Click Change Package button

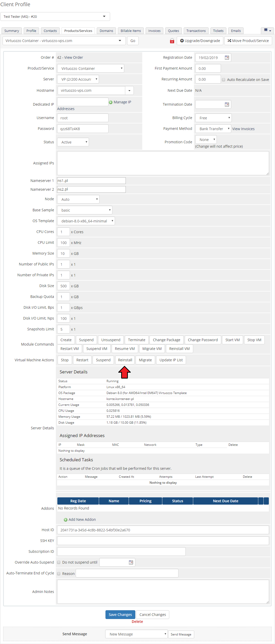pyautogui.click(x=167, y=340)
